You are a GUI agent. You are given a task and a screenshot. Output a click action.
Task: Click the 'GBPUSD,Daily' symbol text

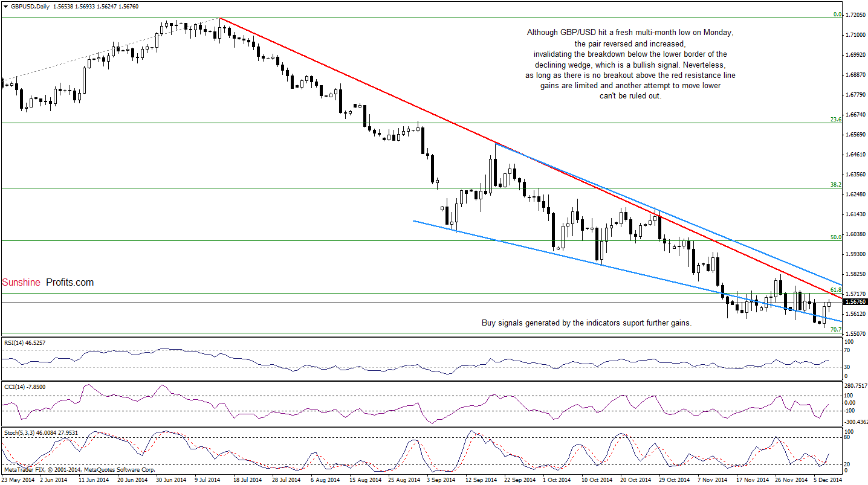click(31, 6)
